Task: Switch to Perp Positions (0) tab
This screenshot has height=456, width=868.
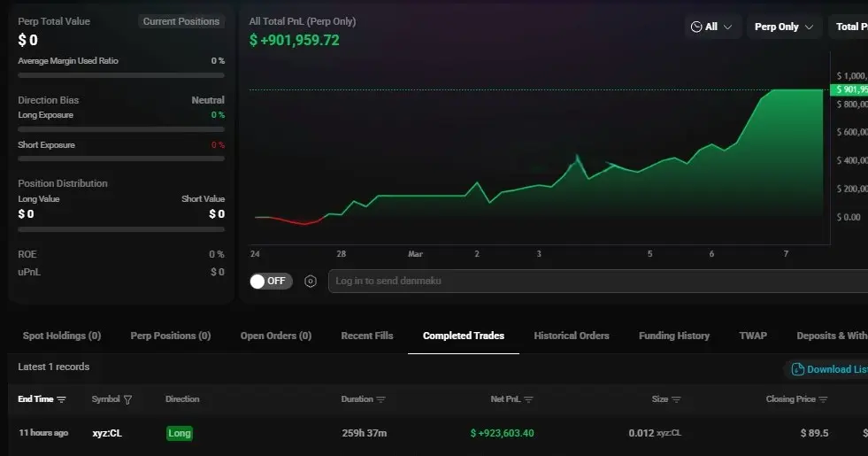Action: tap(171, 336)
